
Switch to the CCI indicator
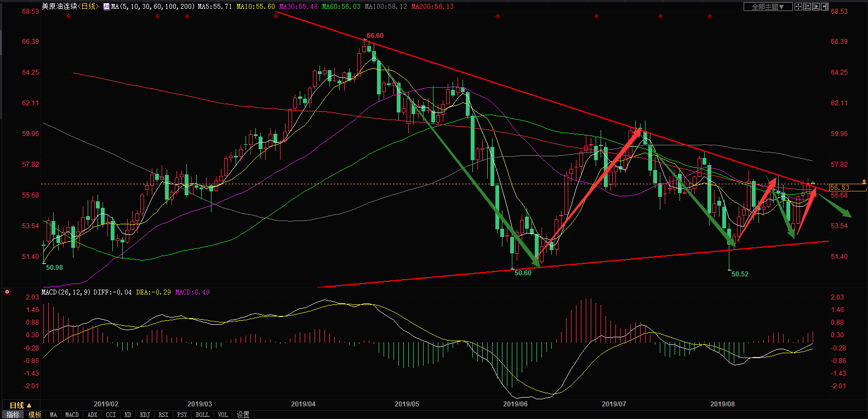tap(111, 415)
